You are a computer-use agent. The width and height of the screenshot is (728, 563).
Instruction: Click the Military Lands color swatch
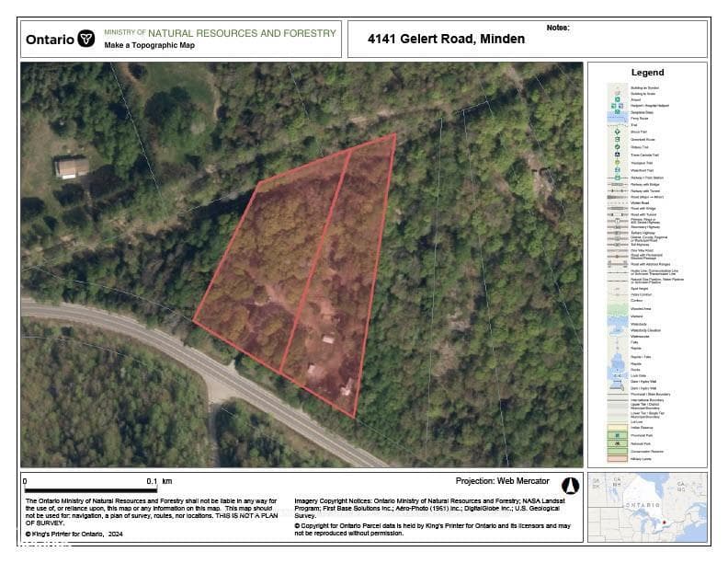pyautogui.click(x=618, y=459)
